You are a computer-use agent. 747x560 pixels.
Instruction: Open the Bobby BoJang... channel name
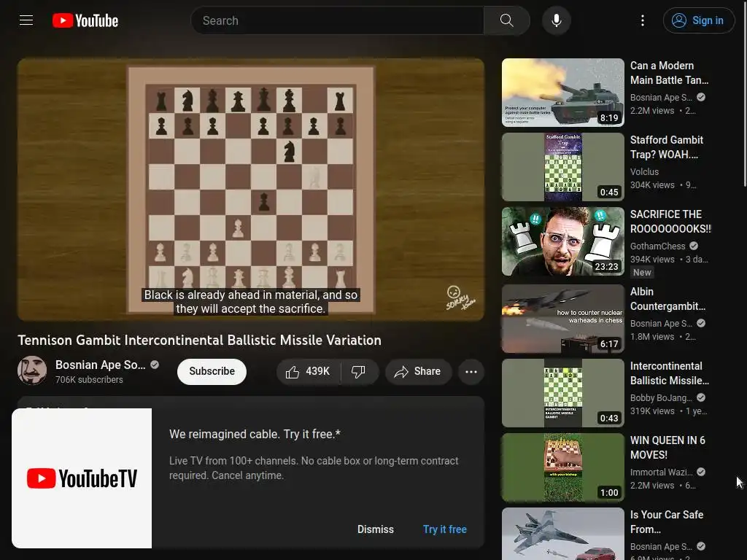coord(661,398)
